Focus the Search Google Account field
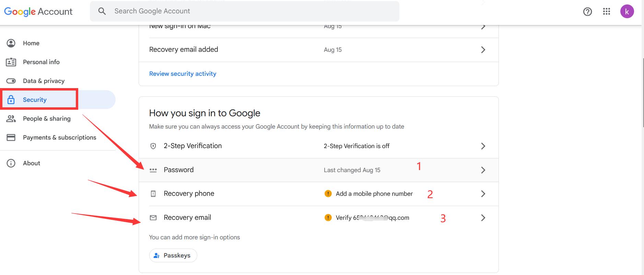Image resolution: width=644 pixels, height=275 pixels. (x=245, y=11)
